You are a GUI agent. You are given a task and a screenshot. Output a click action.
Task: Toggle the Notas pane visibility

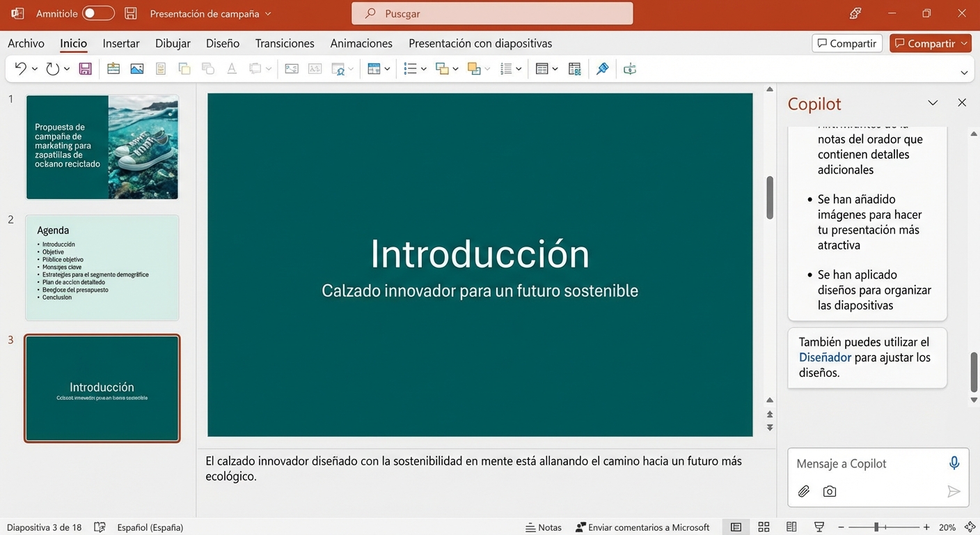click(544, 527)
